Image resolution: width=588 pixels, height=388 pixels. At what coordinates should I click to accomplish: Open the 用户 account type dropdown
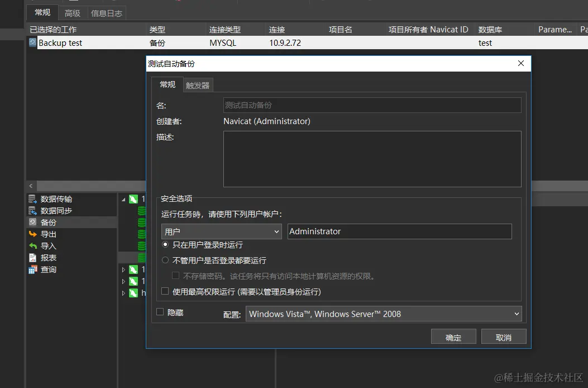(x=221, y=231)
